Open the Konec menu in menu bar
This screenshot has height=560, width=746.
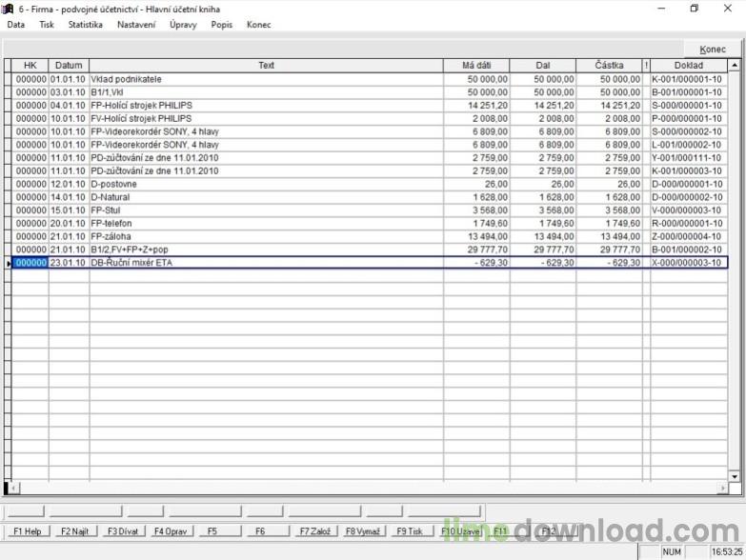tap(259, 25)
